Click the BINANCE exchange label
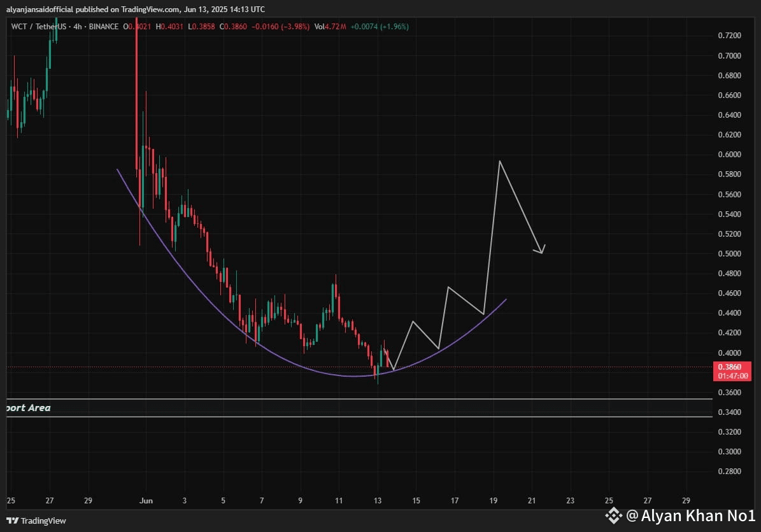 point(104,26)
